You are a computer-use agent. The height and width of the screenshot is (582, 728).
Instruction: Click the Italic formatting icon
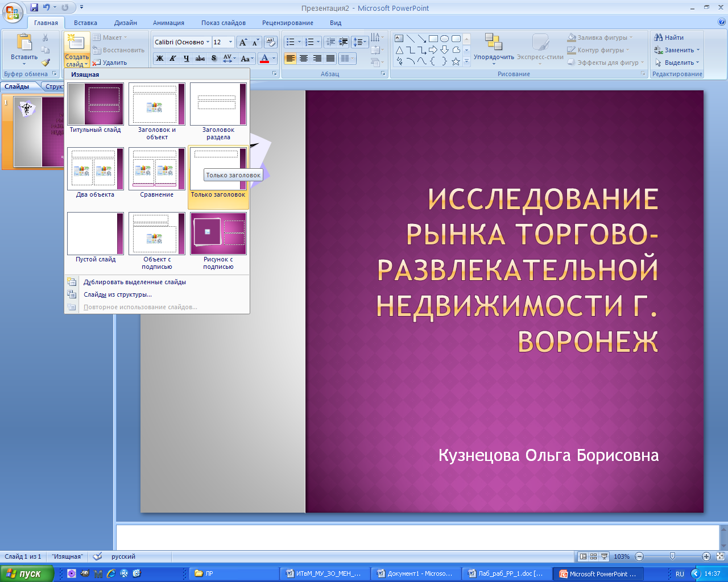click(x=173, y=59)
